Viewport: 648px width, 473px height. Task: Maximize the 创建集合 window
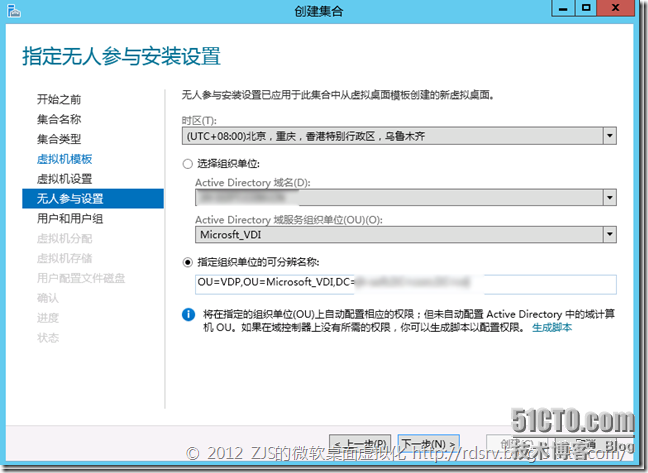pyautogui.click(x=586, y=8)
